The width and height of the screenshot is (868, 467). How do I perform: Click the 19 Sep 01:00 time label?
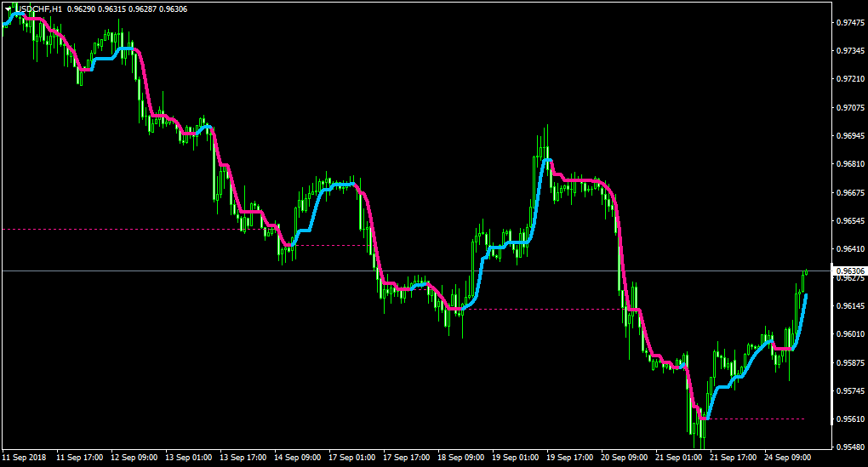[516, 458]
